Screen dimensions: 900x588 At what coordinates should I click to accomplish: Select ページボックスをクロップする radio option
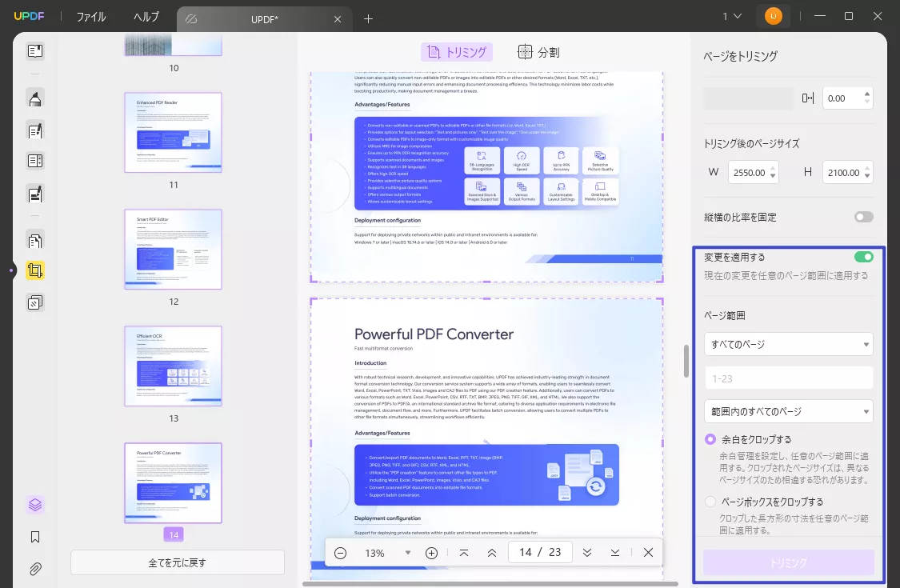[x=710, y=502]
